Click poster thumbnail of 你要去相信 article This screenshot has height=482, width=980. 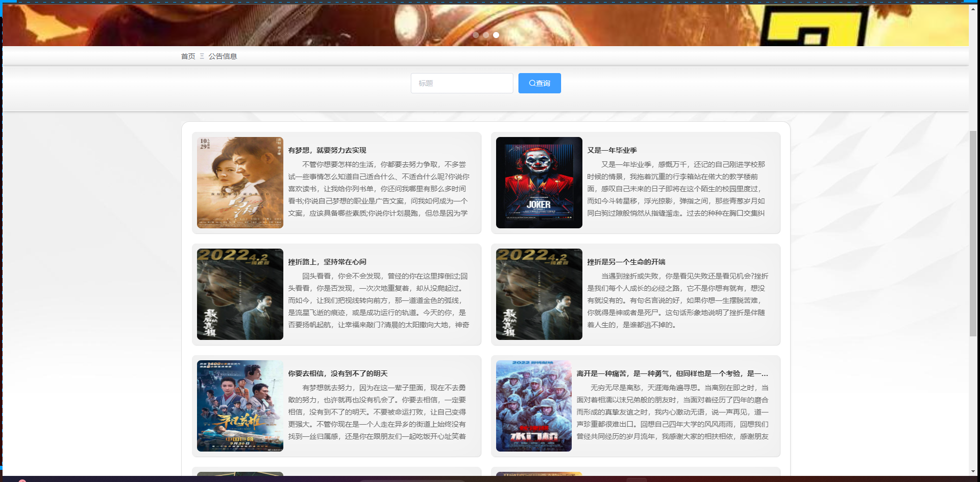click(240, 406)
